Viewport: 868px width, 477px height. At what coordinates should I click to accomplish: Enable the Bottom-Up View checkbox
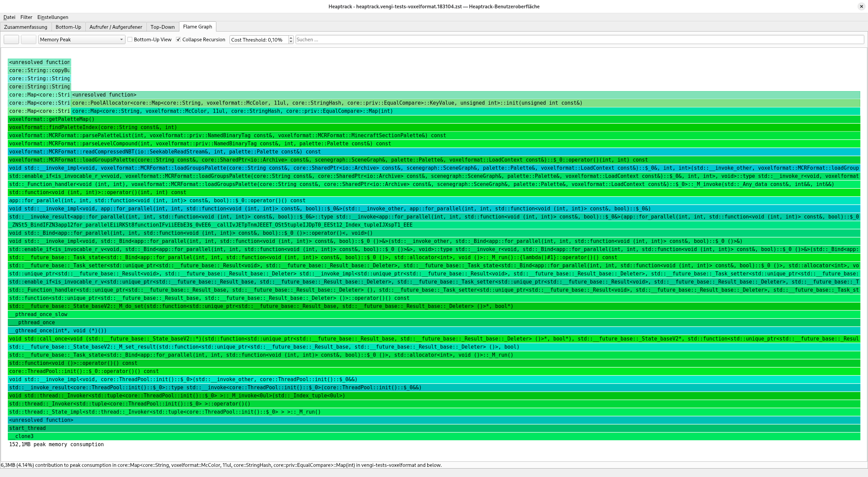pyautogui.click(x=130, y=40)
